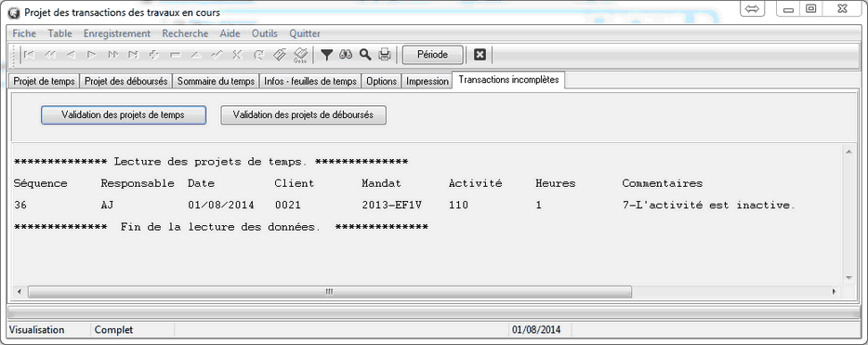Click the magnifying glass search icon

(x=365, y=55)
